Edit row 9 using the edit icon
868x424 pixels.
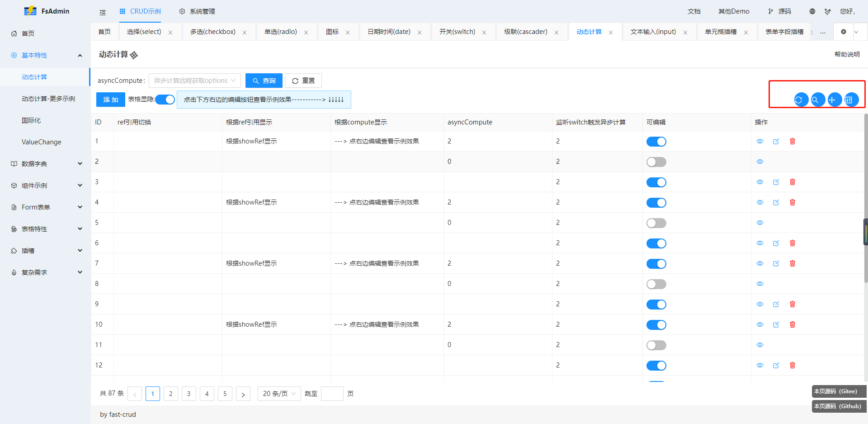(x=776, y=304)
